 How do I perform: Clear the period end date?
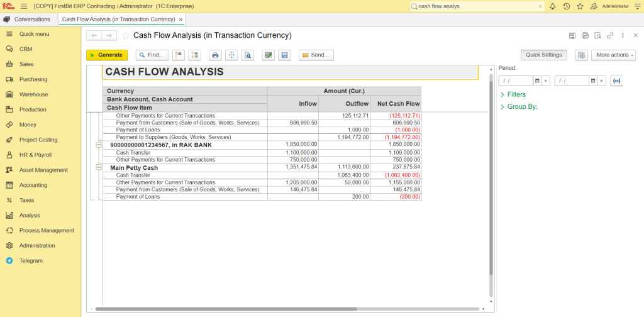[602, 81]
